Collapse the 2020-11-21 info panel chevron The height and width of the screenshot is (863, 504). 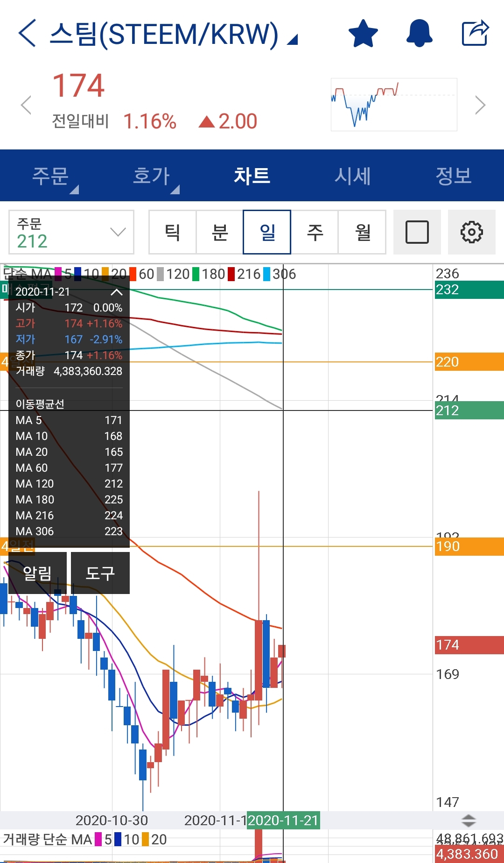[x=116, y=292]
